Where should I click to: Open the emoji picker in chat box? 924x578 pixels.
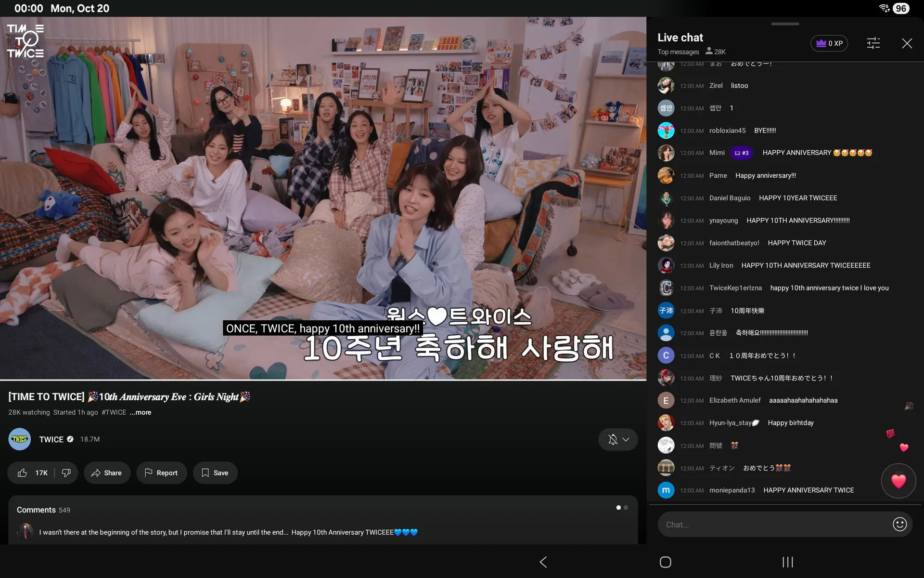(899, 524)
